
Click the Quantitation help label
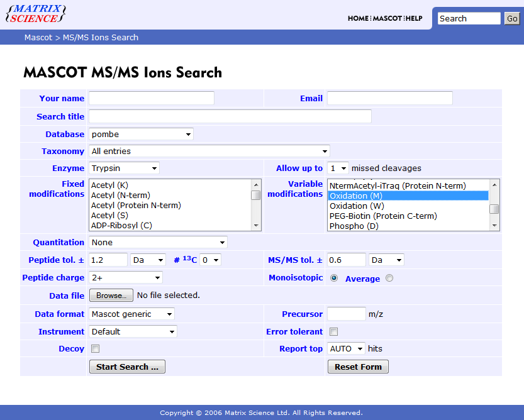[59, 242]
